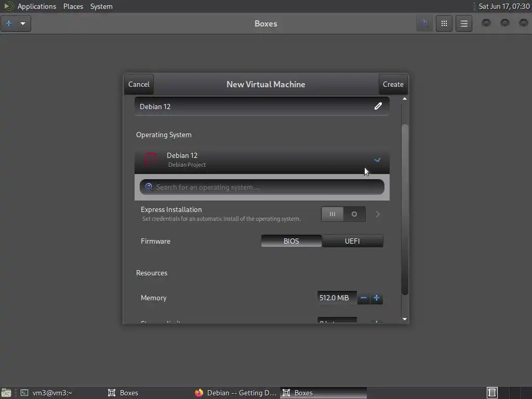
Task: Click the Create button
Action: point(393,84)
